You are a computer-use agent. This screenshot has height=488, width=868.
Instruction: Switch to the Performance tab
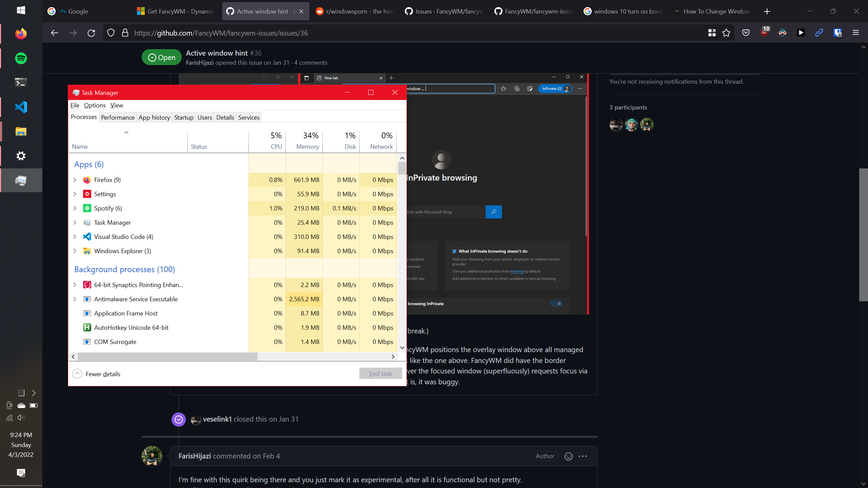[118, 117]
